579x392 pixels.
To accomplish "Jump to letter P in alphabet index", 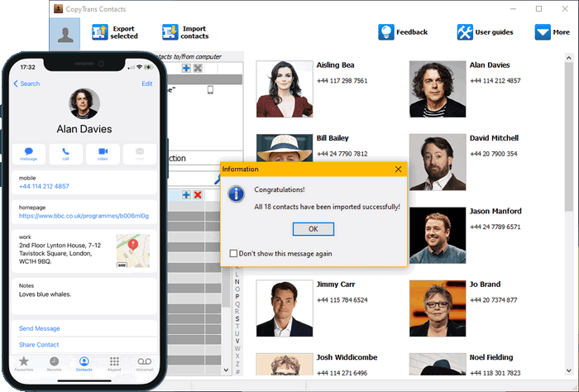I will tap(237, 296).
